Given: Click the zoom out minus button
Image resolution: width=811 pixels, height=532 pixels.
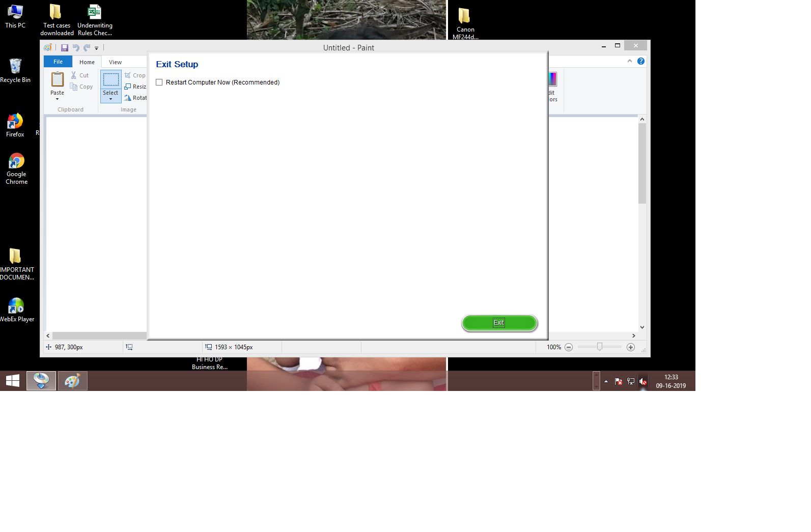Looking at the screenshot, I should click(569, 347).
